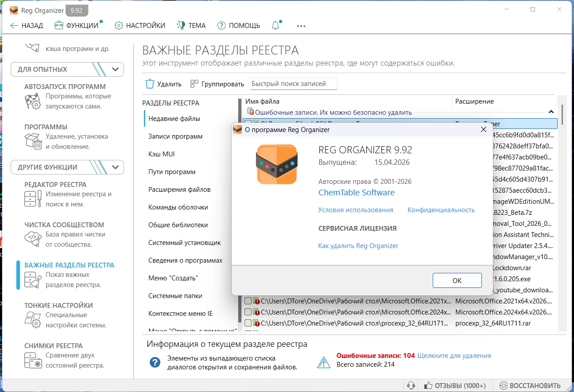Viewport: 574px width, 392px height.
Task: Click the ОТЗЫВЫ (1000+) label
Action: (461, 385)
